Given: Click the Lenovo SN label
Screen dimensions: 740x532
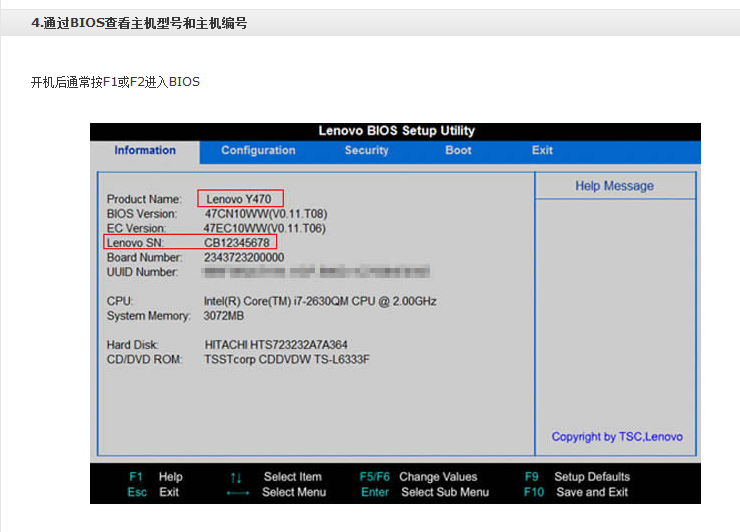Looking at the screenshot, I should (135, 243).
